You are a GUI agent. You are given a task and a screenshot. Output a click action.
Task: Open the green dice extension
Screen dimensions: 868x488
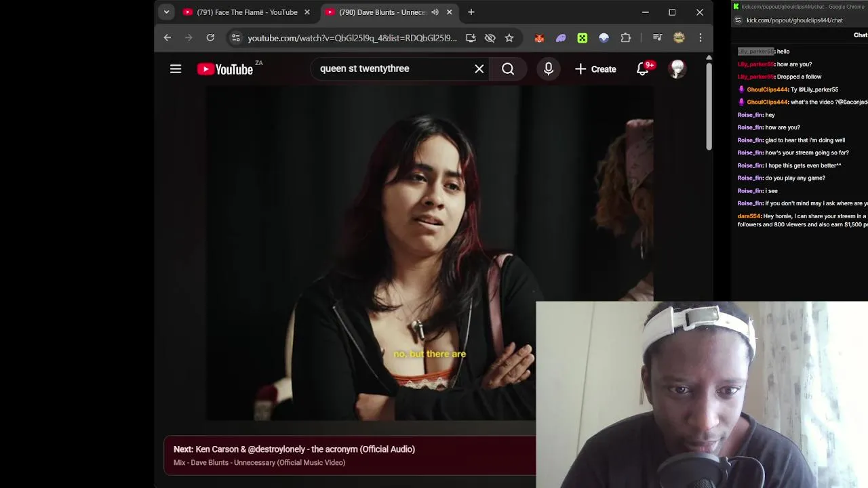tap(583, 38)
